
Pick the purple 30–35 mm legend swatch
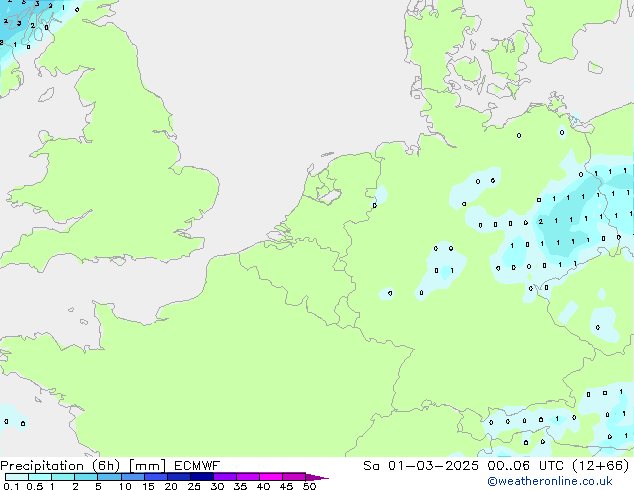click(226, 477)
